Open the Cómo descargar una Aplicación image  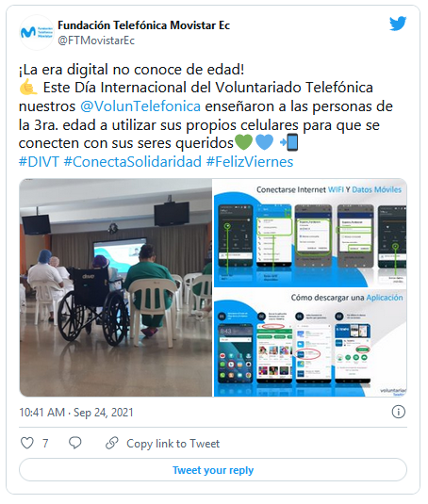pyautogui.click(x=310, y=343)
